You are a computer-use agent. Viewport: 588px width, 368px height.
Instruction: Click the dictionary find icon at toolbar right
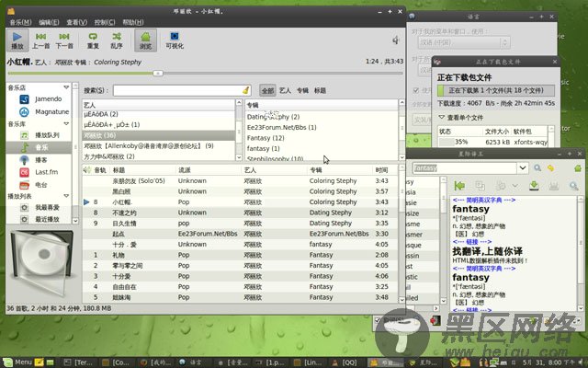pyautogui.click(x=573, y=186)
